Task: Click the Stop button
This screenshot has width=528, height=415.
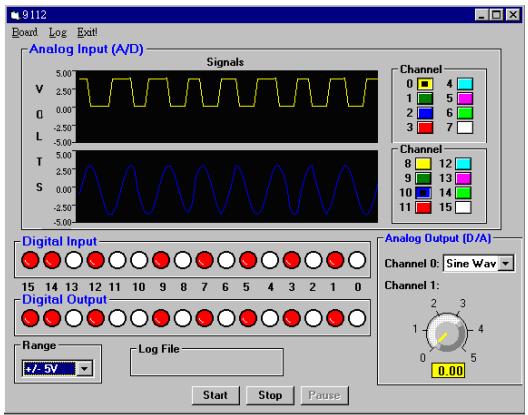Action: point(270,395)
